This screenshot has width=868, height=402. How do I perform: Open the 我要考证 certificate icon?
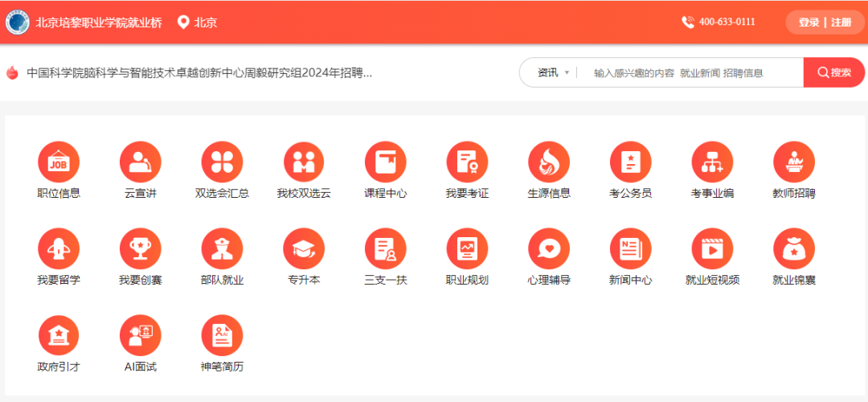(x=467, y=162)
